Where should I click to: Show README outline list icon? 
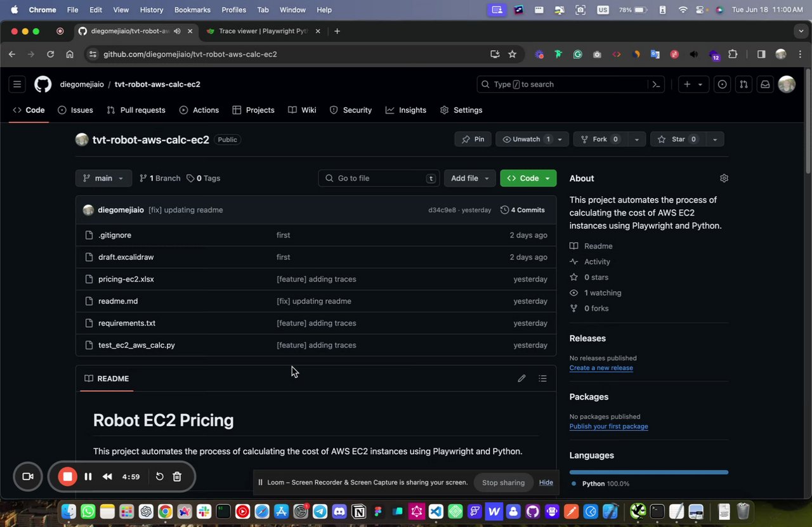[542, 379]
